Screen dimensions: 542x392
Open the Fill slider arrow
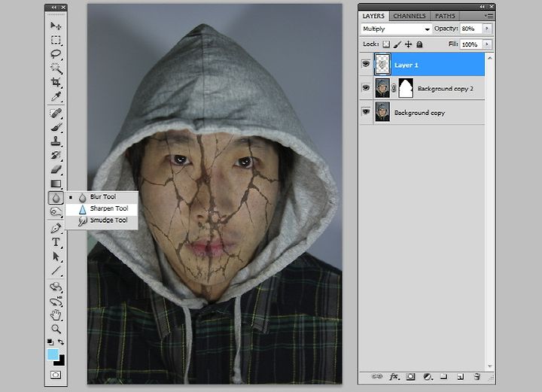coord(487,44)
